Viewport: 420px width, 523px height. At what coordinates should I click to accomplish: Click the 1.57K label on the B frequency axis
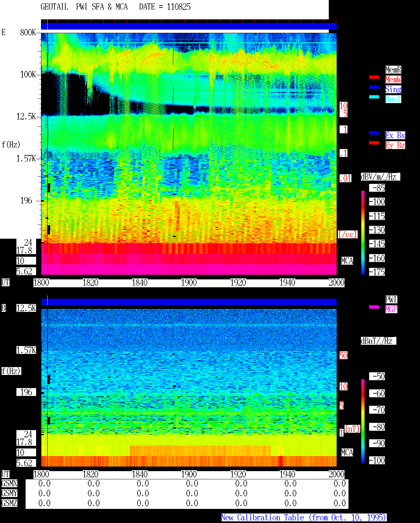pos(26,350)
